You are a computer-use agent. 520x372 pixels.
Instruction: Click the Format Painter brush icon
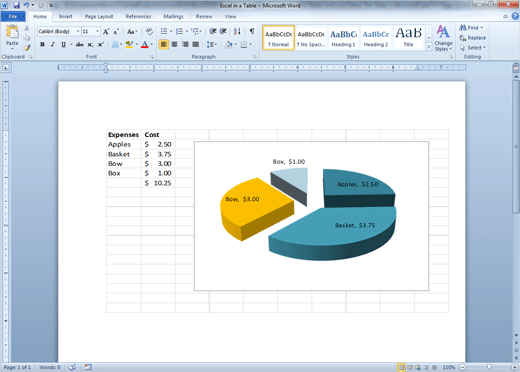(27, 48)
